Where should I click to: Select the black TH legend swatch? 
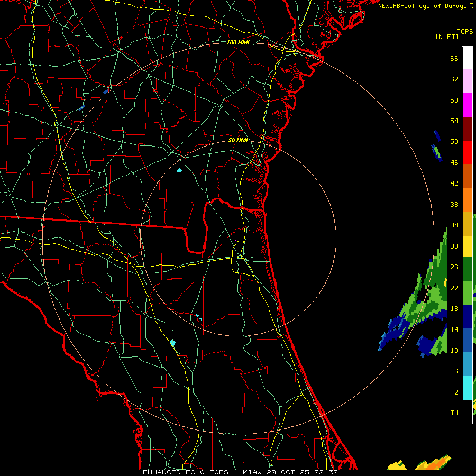[467, 411]
